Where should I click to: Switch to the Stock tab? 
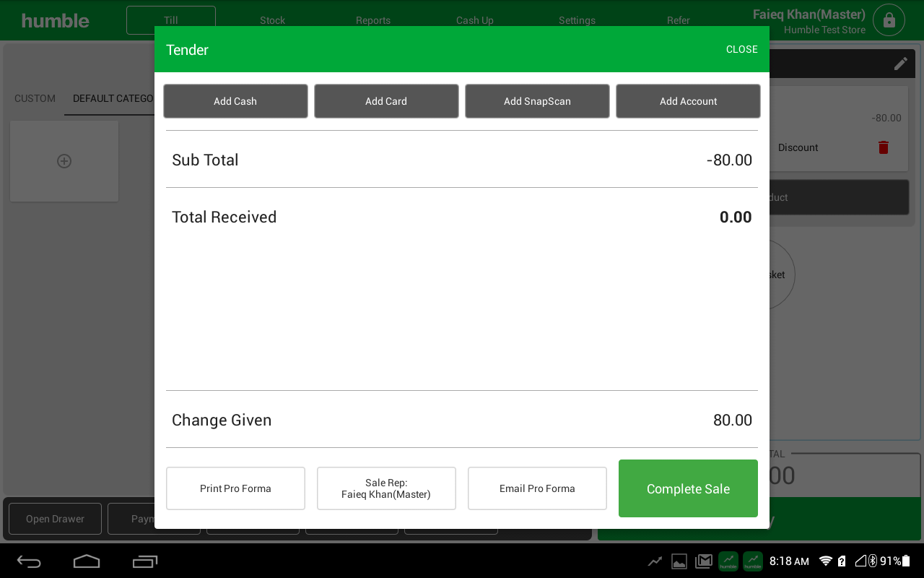pos(273,20)
